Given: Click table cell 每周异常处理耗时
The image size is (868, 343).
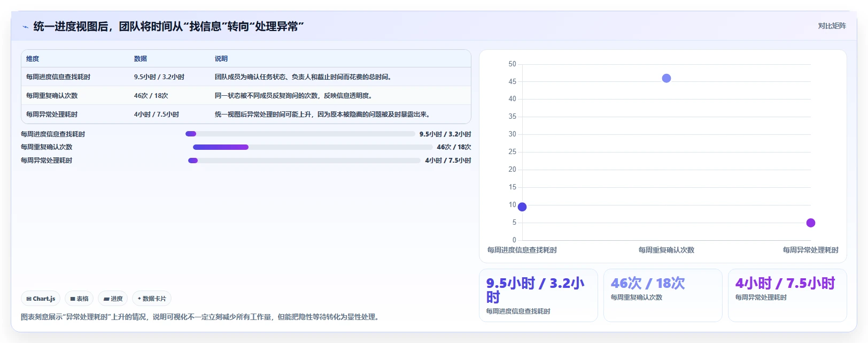Looking at the screenshot, I should (52, 115).
